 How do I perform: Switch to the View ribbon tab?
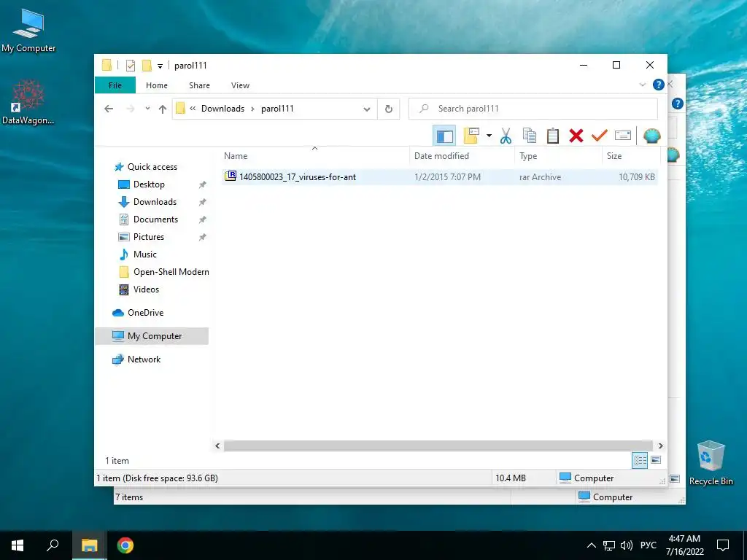pos(240,85)
